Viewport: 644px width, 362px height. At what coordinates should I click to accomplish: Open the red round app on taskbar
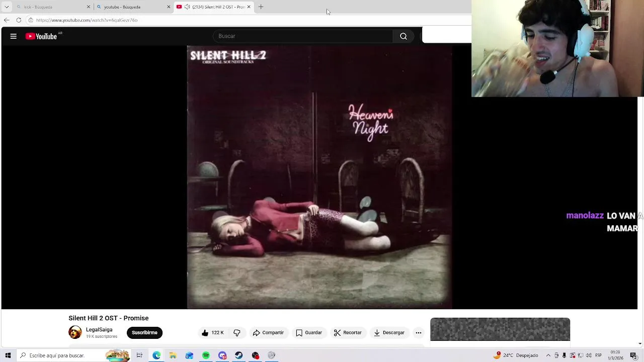coord(255,355)
